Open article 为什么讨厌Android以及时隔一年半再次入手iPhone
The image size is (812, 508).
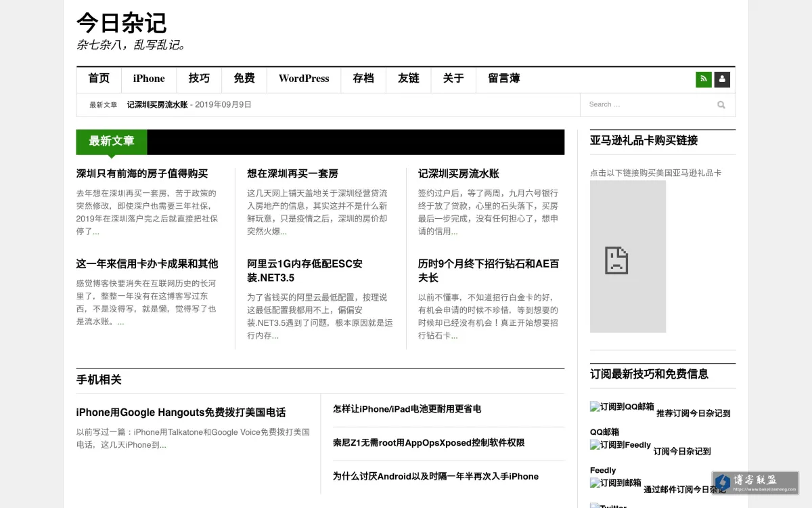pos(436,476)
